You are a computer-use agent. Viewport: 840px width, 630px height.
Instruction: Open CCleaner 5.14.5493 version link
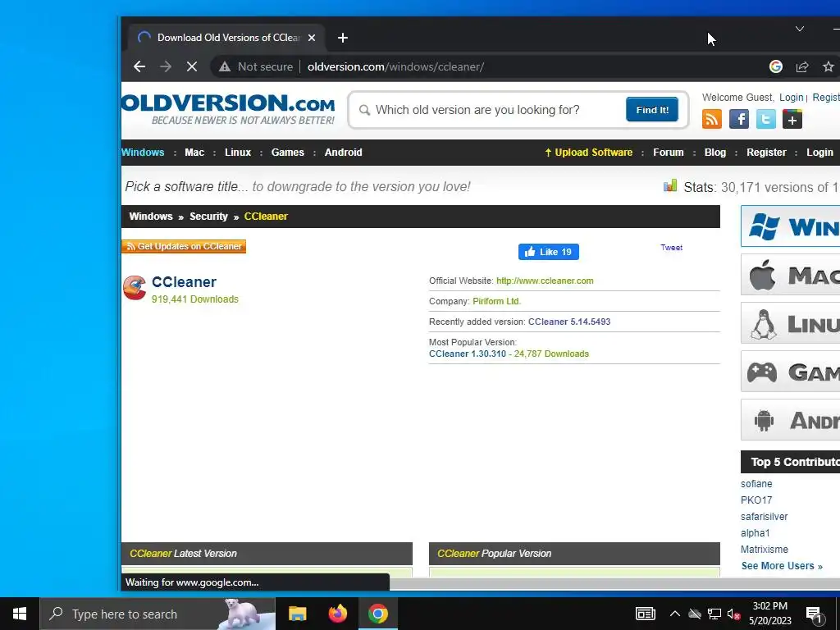point(569,322)
